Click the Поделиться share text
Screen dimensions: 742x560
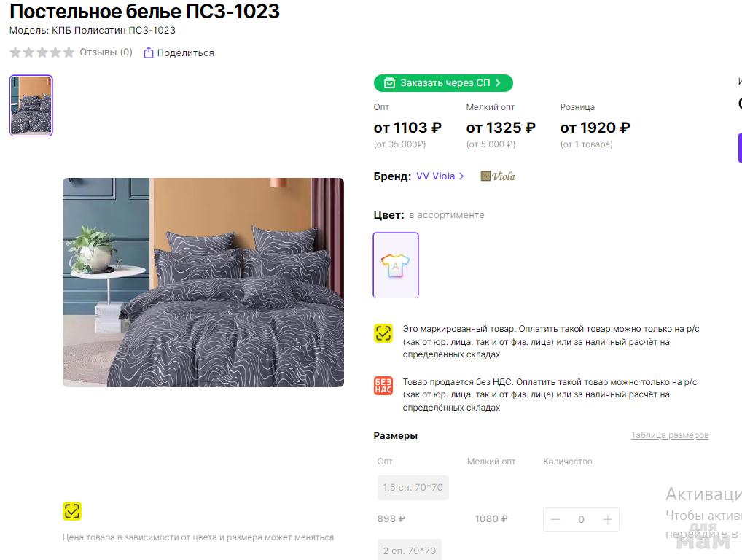[x=185, y=52]
